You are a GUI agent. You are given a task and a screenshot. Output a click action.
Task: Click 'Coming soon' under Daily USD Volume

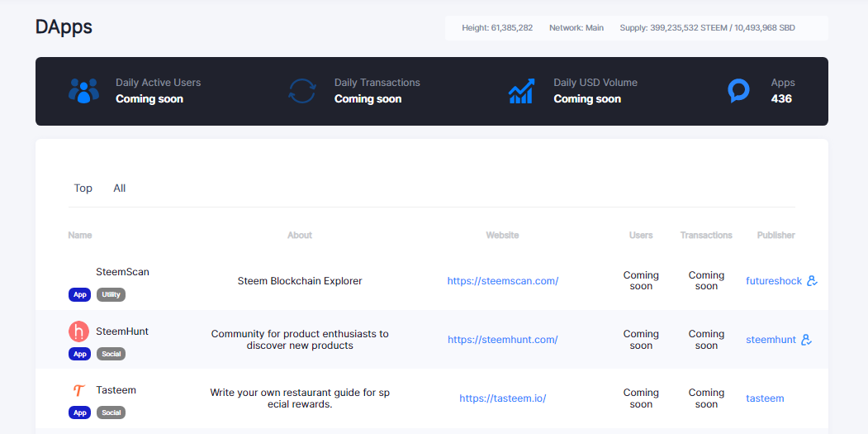pos(587,98)
